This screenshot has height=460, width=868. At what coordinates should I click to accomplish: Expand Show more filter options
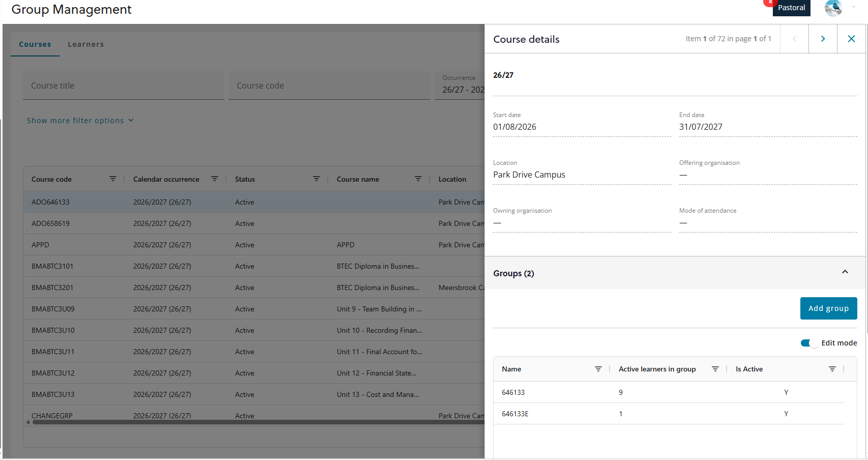(x=80, y=120)
